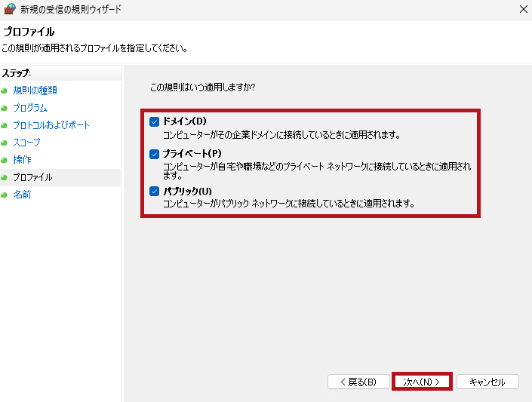532x402 pixels.
Task: Uncheck the パブリック(U) checkbox
Action: pyautogui.click(x=155, y=192)
